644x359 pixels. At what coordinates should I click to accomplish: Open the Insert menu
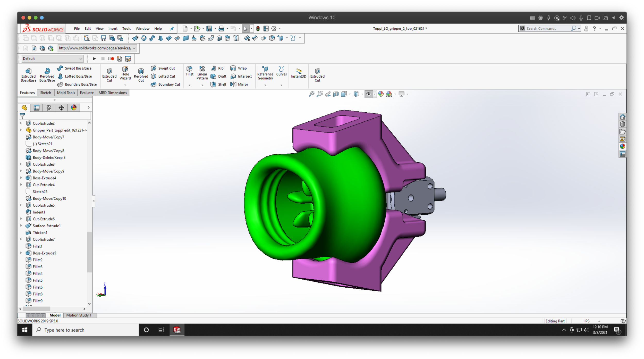point(113,29)
